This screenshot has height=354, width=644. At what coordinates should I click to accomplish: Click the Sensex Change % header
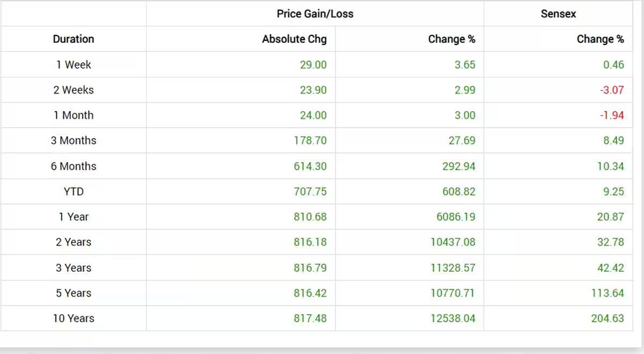[x=600, y=39]
